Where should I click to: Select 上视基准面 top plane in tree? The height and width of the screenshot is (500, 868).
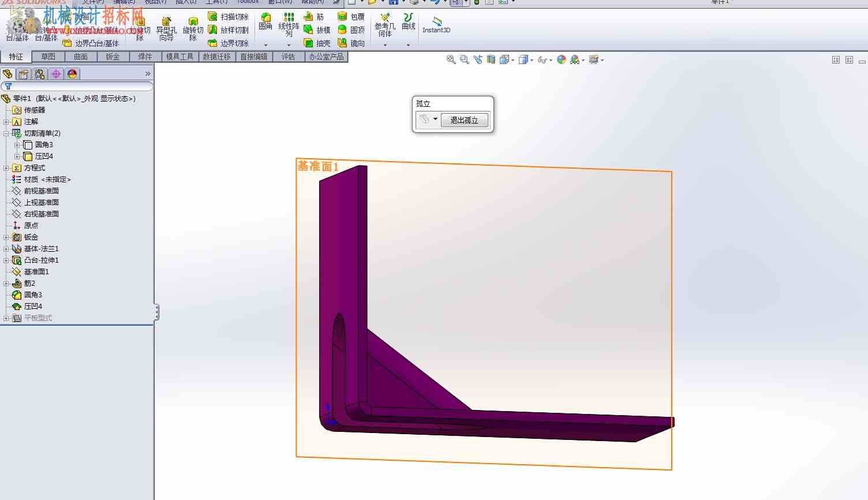point(41,203)
